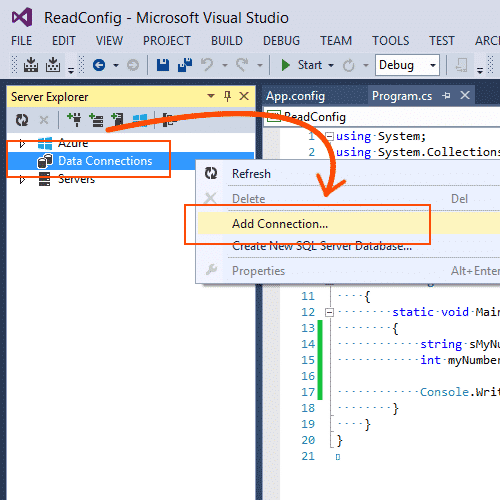Select Data Connections tree item
The width and height of the screenshot is (500, 500).
pos(105,161)
